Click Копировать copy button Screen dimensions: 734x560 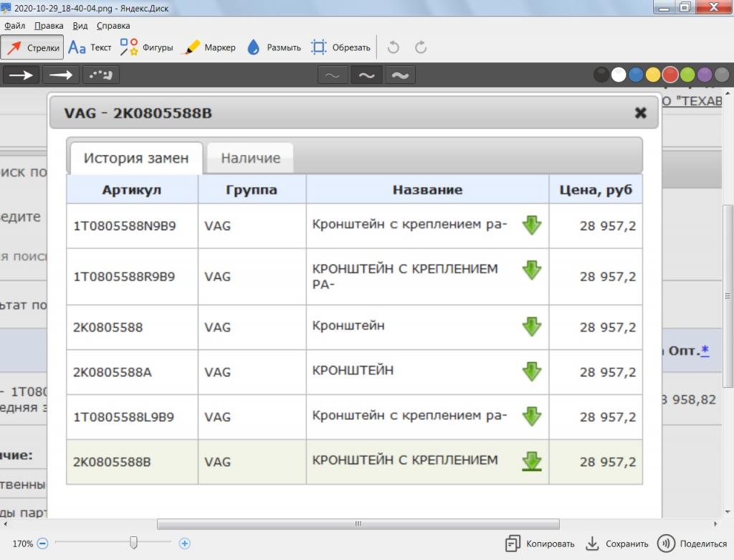(540, 544)
